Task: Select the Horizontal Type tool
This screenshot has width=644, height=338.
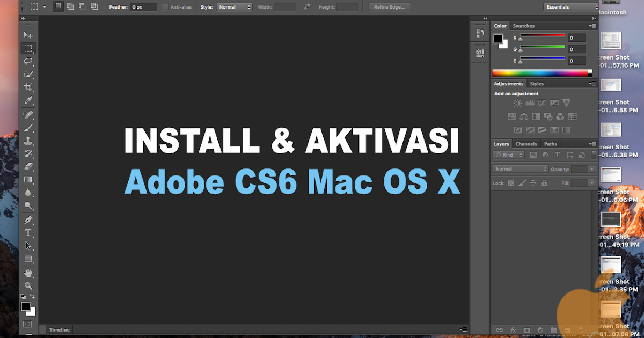Action: pyautogui.click(x=28, y=233)
